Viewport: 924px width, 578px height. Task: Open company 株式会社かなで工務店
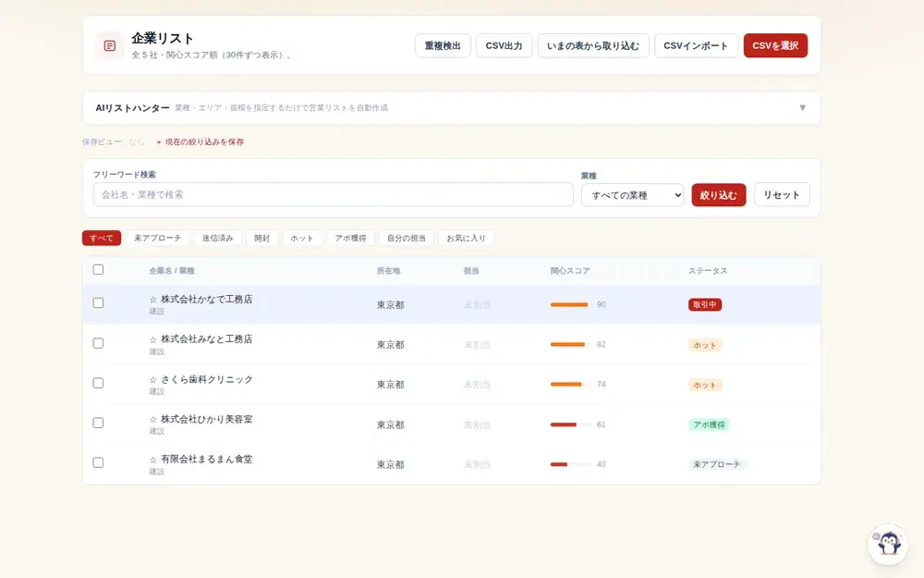click(x=206, y=299)
